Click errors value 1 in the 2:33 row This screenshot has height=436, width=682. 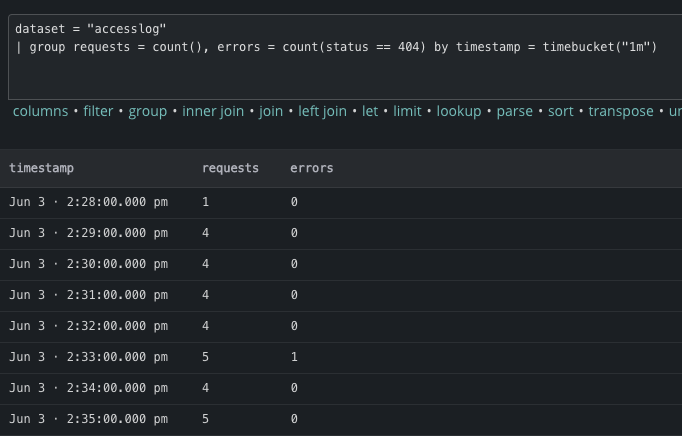coord(294,357)
